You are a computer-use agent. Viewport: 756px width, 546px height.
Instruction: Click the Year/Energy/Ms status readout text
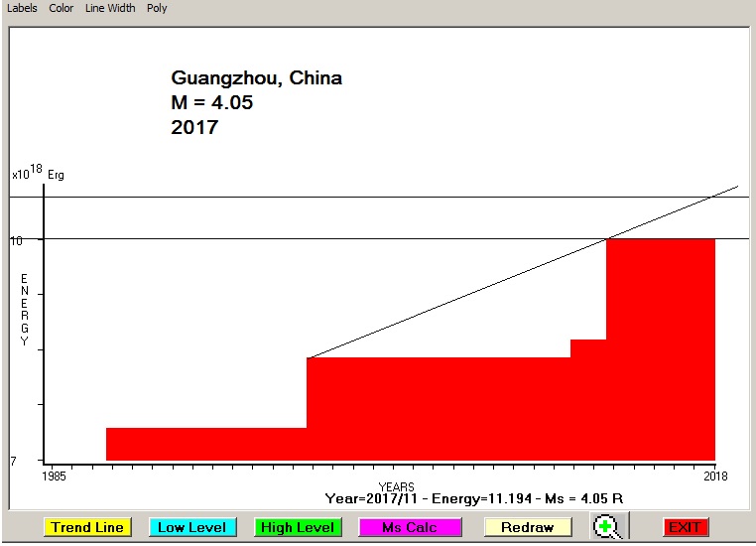(473, 498)
